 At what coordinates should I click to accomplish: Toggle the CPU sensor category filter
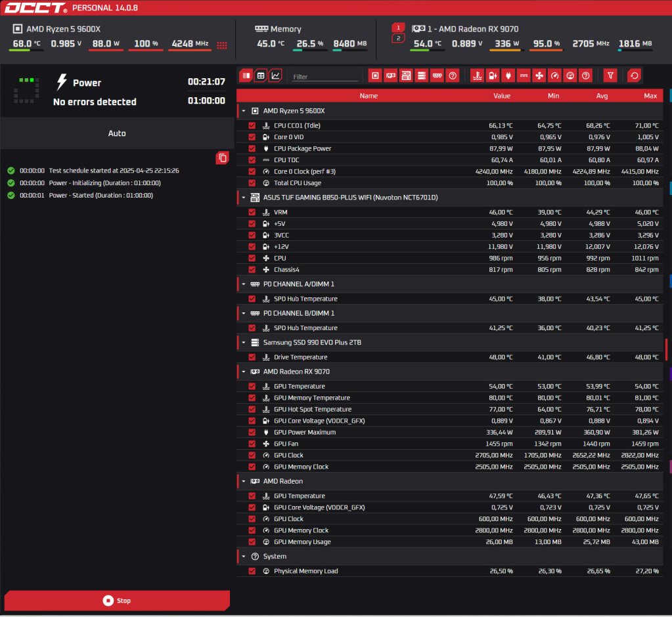[x=375, y=75]
